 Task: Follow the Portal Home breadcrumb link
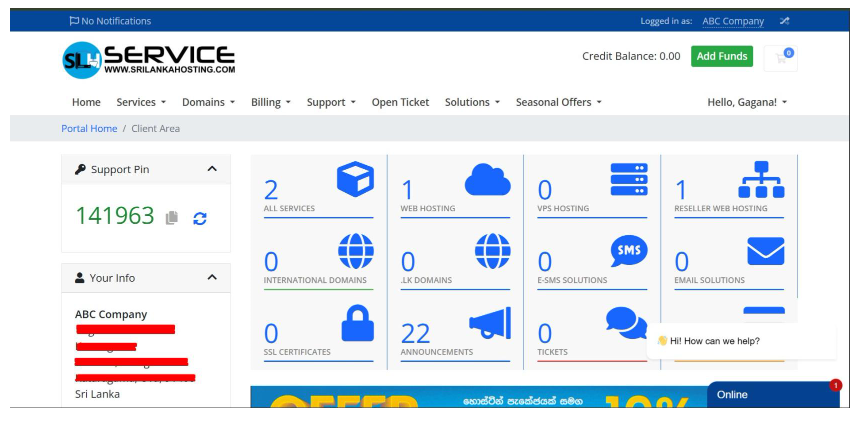coord(89,128)
